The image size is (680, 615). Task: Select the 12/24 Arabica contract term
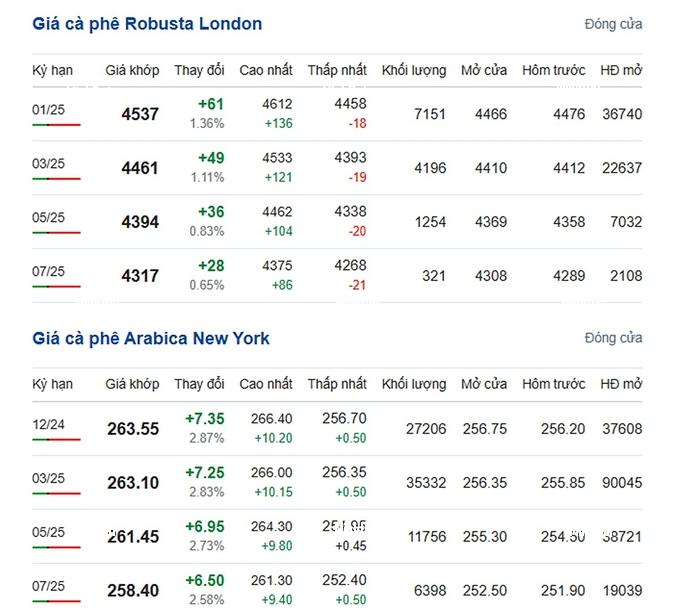(x=48, y=424)
